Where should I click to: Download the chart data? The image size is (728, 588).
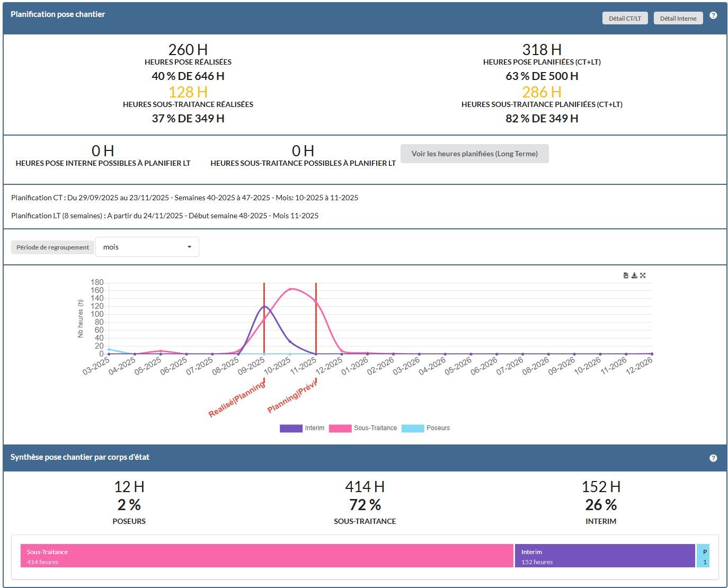(634, 275)
